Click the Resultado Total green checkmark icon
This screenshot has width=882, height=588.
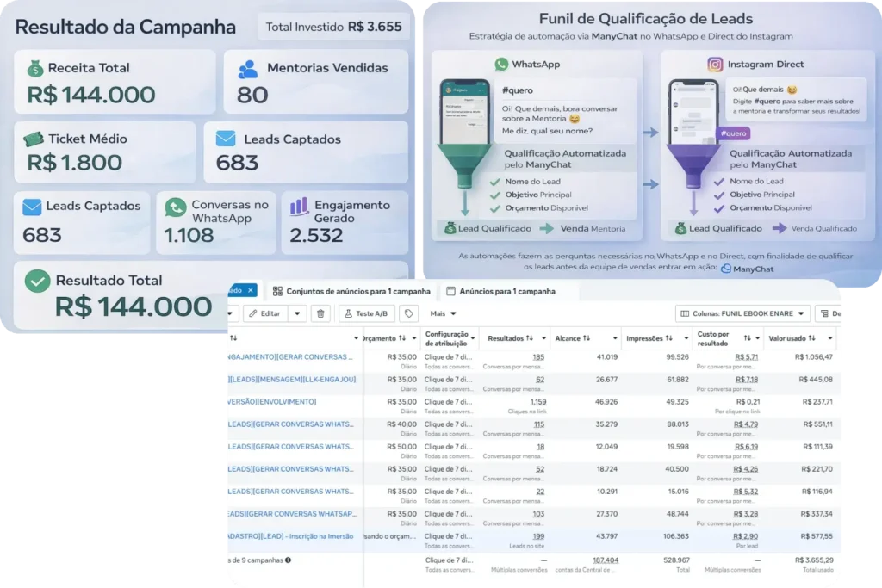(37, 282)
